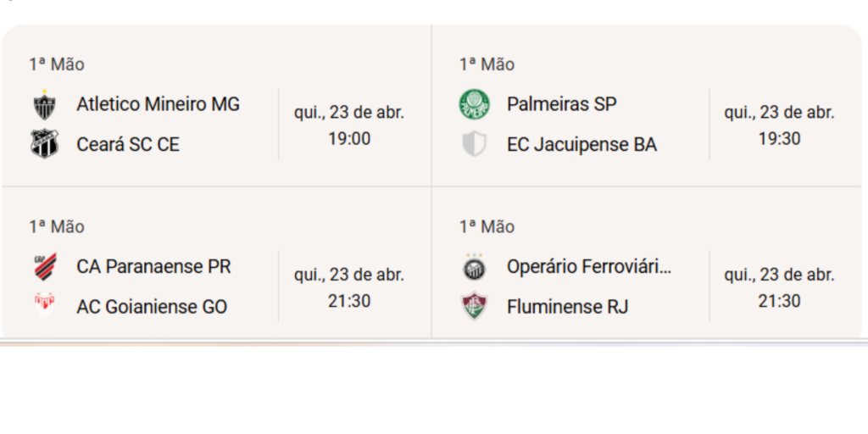
Task: Open the Atletico Mineiro MG team link
Action: coord(158,104)
